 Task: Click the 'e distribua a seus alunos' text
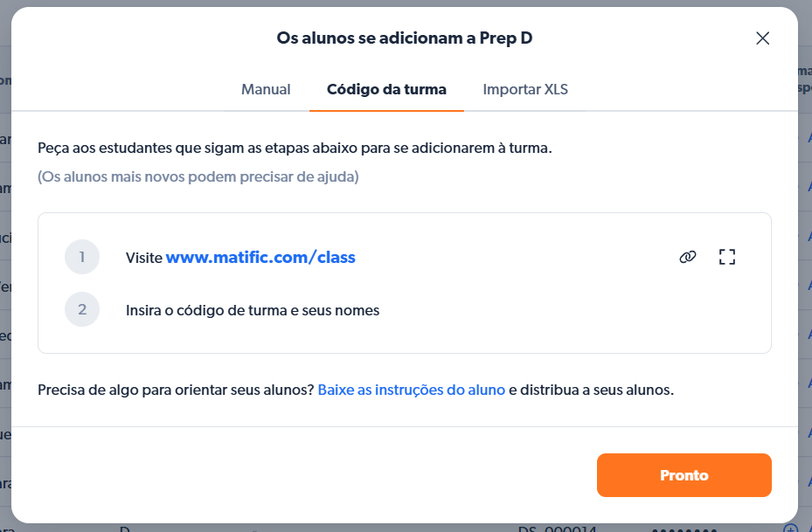592,390
